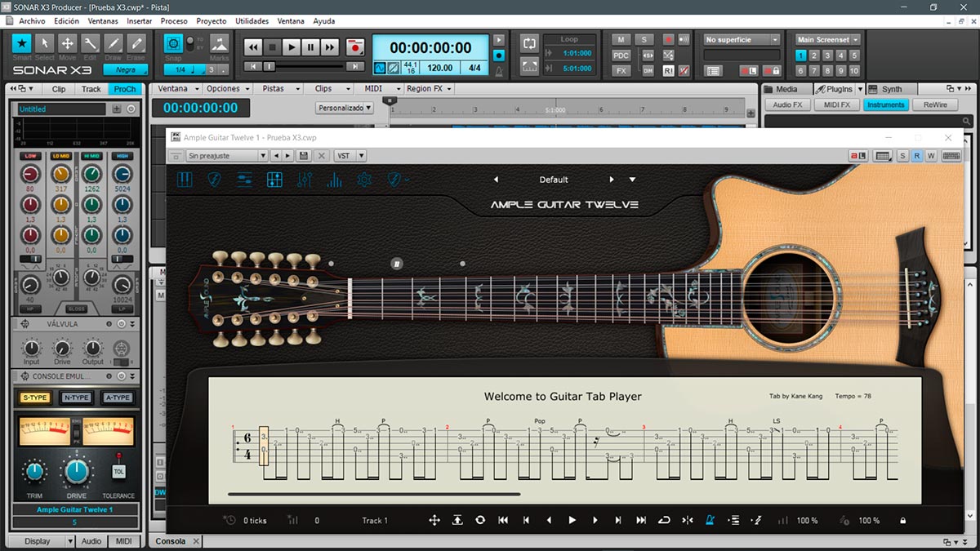
Task: Click the SONAR transport play button
Action: pos(292,47)
